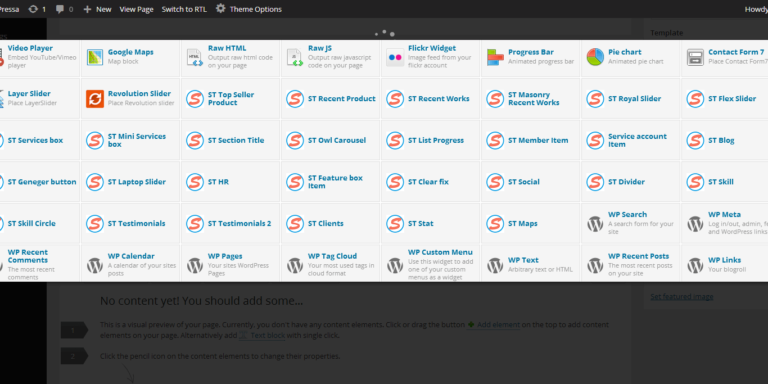Image resolution: width=768 pixels, height=384 pixels.
Task: Click the WP Recent Posts icon
Action: point(595,265)
